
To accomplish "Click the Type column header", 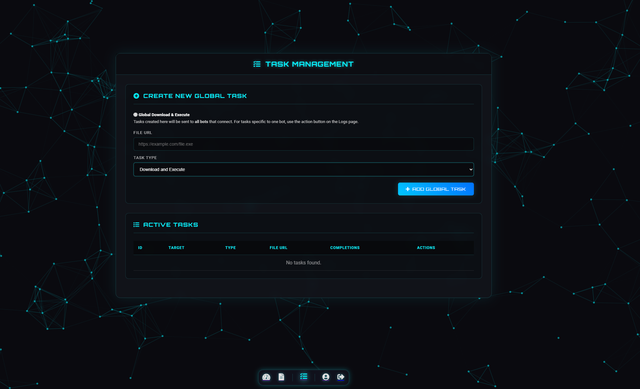I will 230,248.
